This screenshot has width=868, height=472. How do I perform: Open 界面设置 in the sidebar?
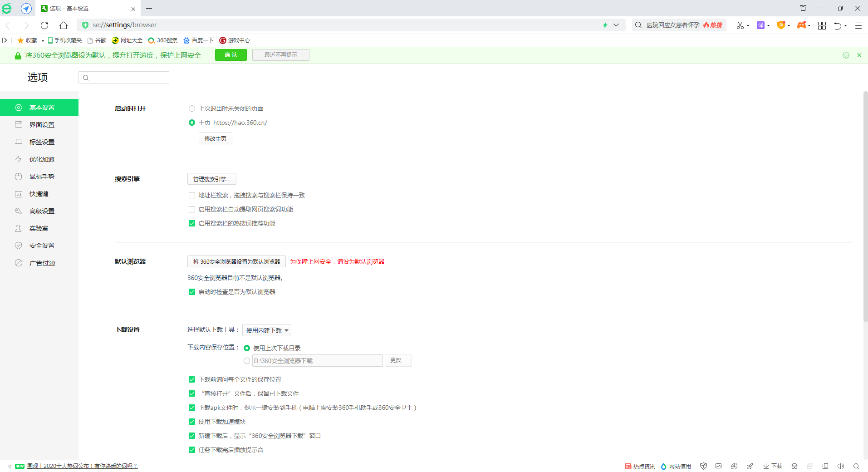39,125
